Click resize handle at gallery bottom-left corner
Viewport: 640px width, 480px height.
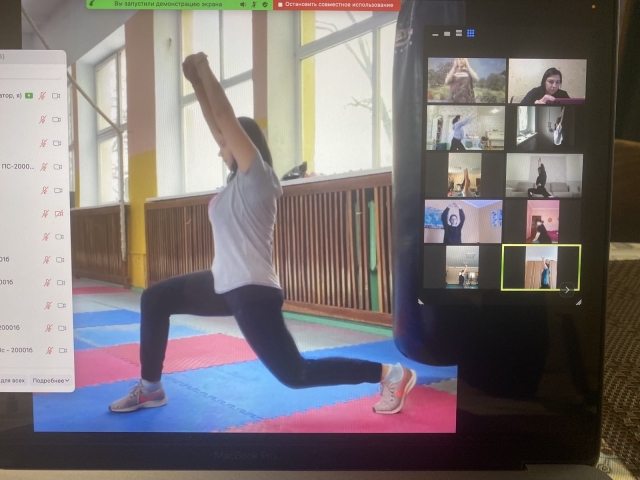click(x=420, y=302)
